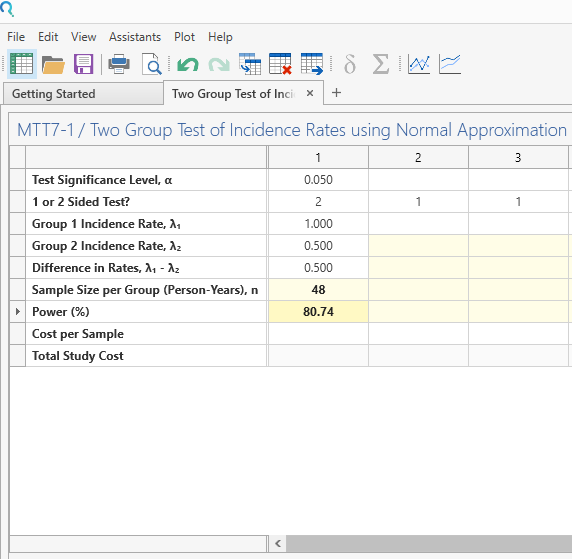Click the sided test cell in column 2

[x=418, y=202]
